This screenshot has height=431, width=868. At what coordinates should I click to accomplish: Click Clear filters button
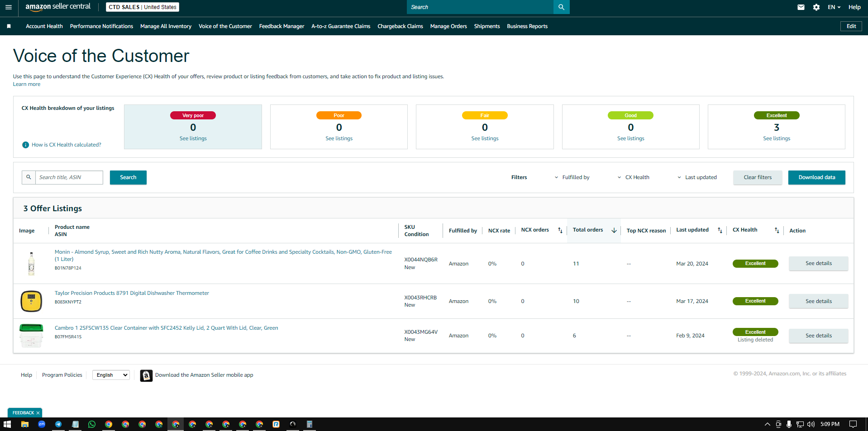point(758,177)
